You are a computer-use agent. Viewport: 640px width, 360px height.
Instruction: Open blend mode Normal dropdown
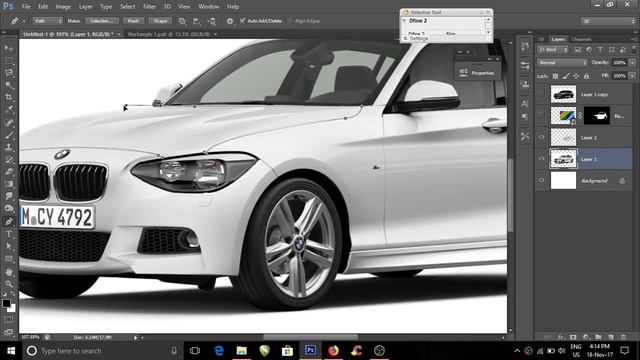pyautogui.click(x=562, y=62)
